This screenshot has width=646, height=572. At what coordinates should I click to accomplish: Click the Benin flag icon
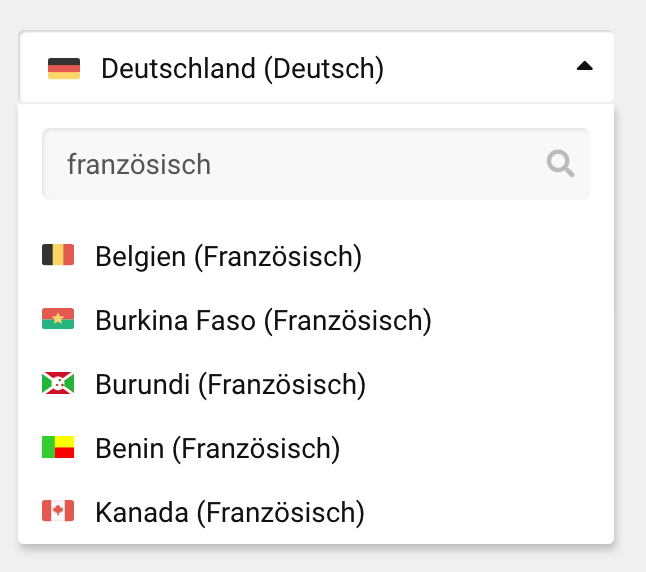pos(58,447)
